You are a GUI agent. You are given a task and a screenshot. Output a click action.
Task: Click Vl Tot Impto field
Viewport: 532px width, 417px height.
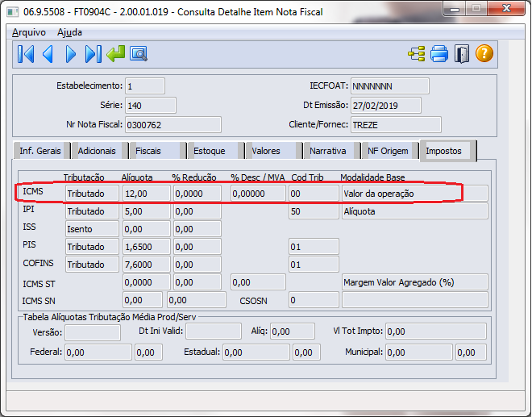point(436,331)
